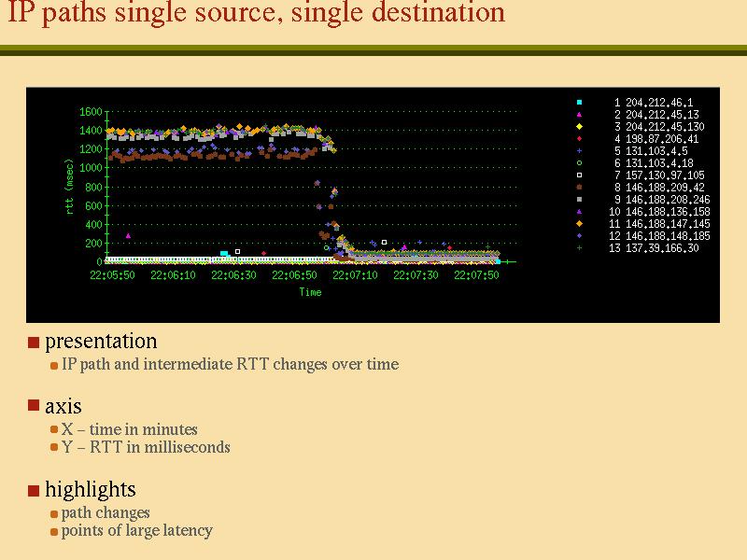The image size is (747, 560).
Task: Select the 'points of large latency' item
Action: point(136,530)
